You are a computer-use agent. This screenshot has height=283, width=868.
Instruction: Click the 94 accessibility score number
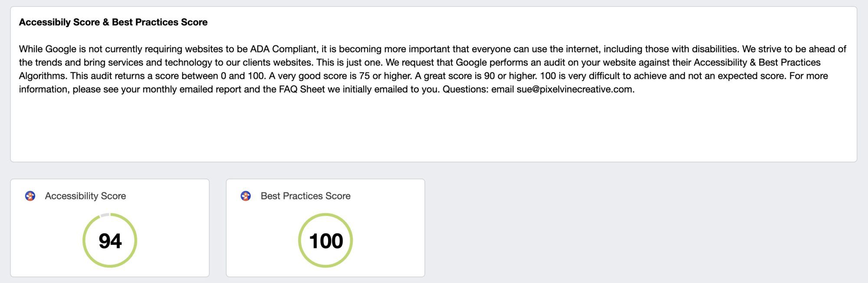[110, 241]
